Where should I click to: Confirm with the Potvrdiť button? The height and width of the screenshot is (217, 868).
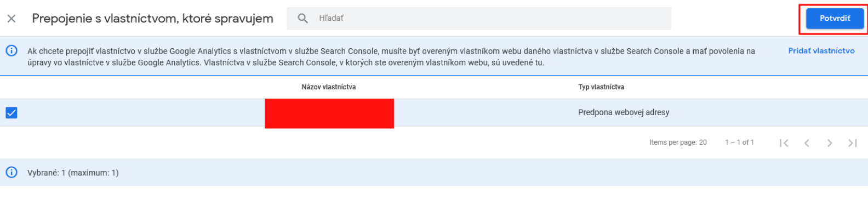click(x=835, y=19)
